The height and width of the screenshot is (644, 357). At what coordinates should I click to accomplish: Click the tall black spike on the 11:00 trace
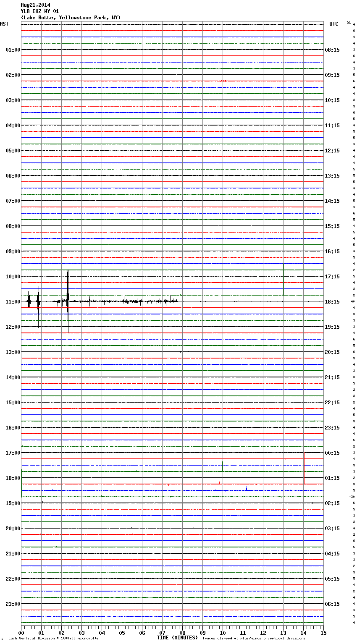pyautogui.click(x=68, y=301)
